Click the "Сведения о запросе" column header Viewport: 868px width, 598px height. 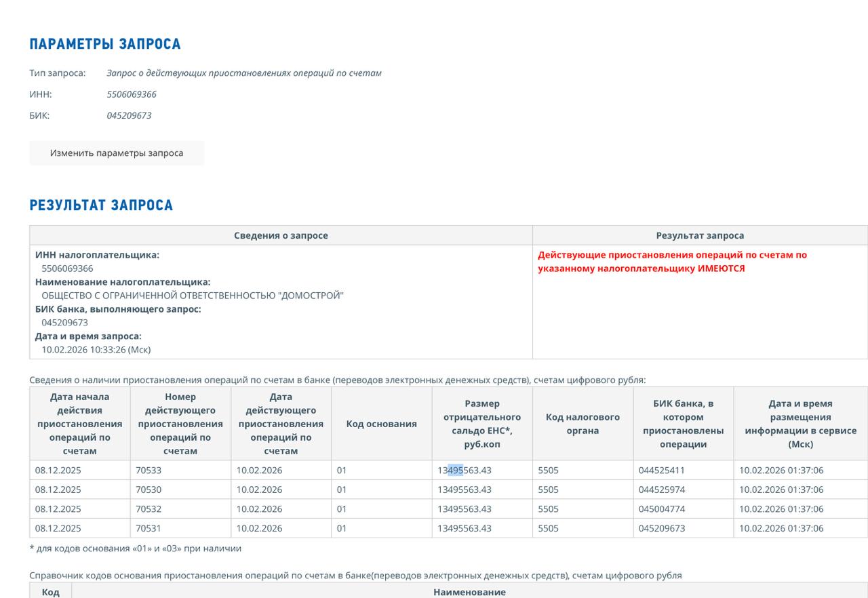tap(281, 235)
